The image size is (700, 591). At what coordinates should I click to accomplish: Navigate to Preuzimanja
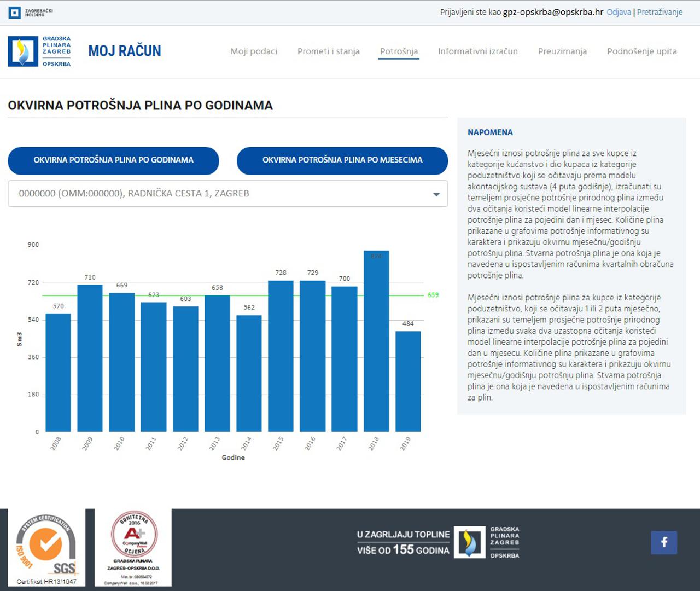point(562,51)
